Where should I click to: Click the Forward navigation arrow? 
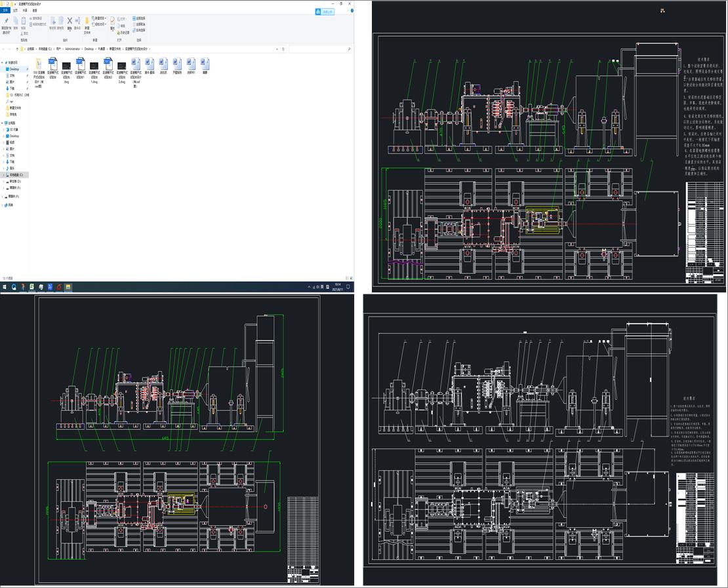9,49
